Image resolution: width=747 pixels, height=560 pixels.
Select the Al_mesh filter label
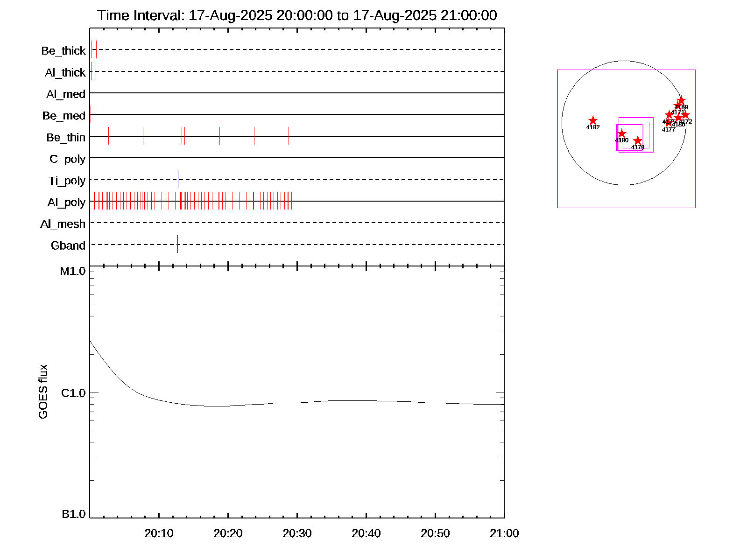click(x=63, y=224)
